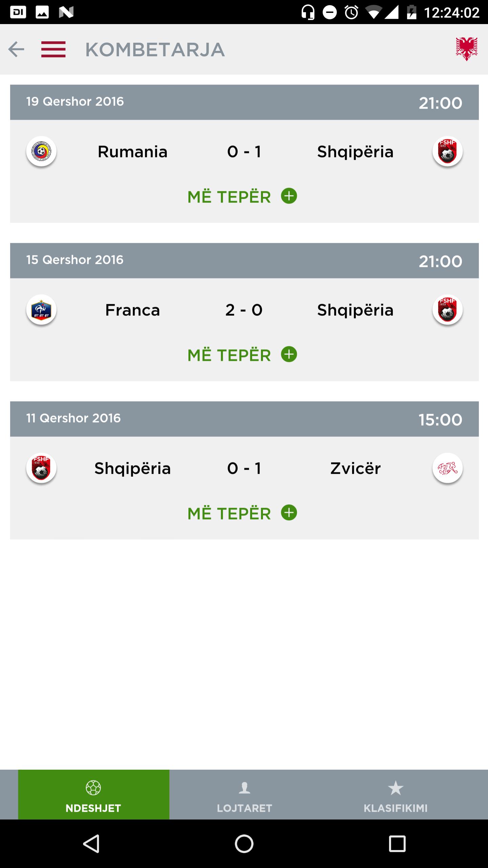The width and height of the screenshot is (488, 868).
Task: Tap Shqipëria crest in Rumania match
Action: pyautogui.click(x=447, y=151)
